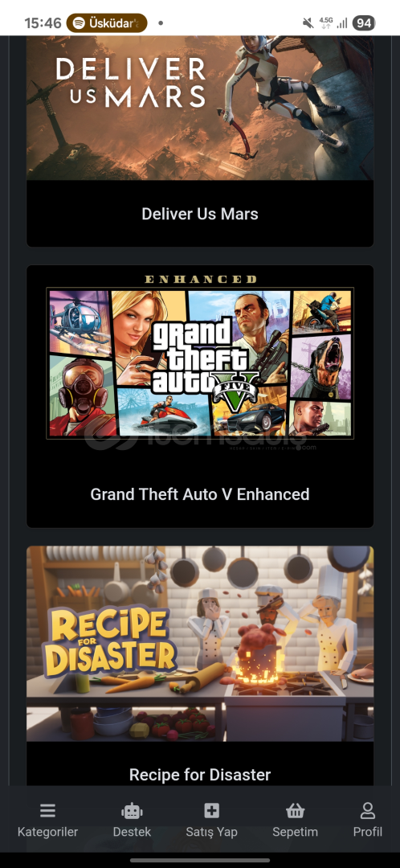Tap the Deliver Us Mars cover image

[200, 108]
